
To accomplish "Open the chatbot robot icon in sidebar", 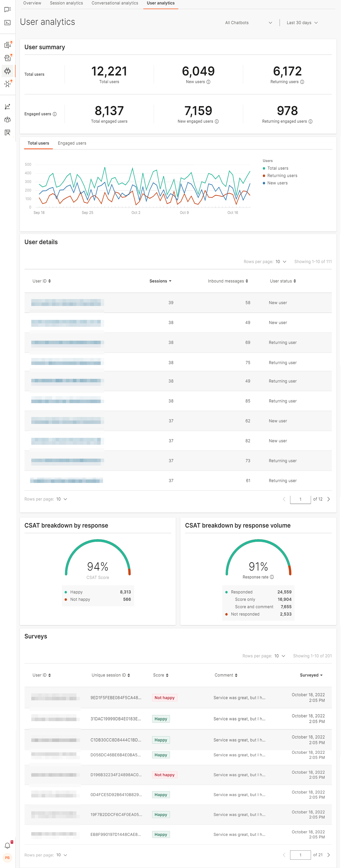I will (7, 71).
